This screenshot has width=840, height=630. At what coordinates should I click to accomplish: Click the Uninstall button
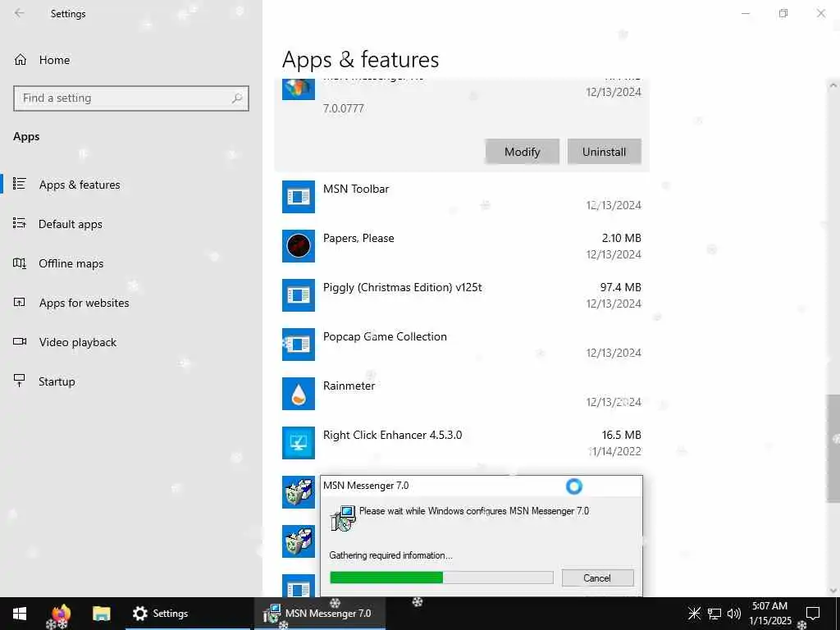pos(605,152)
